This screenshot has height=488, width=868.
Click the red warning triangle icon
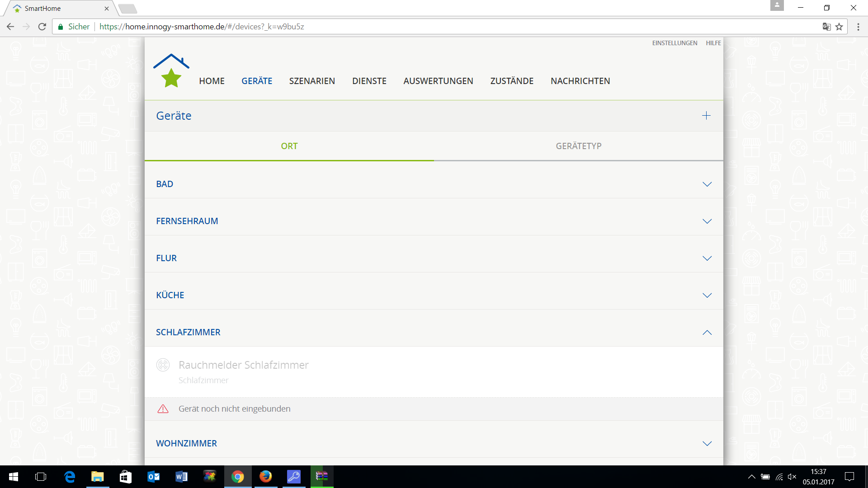pos(163,409)
